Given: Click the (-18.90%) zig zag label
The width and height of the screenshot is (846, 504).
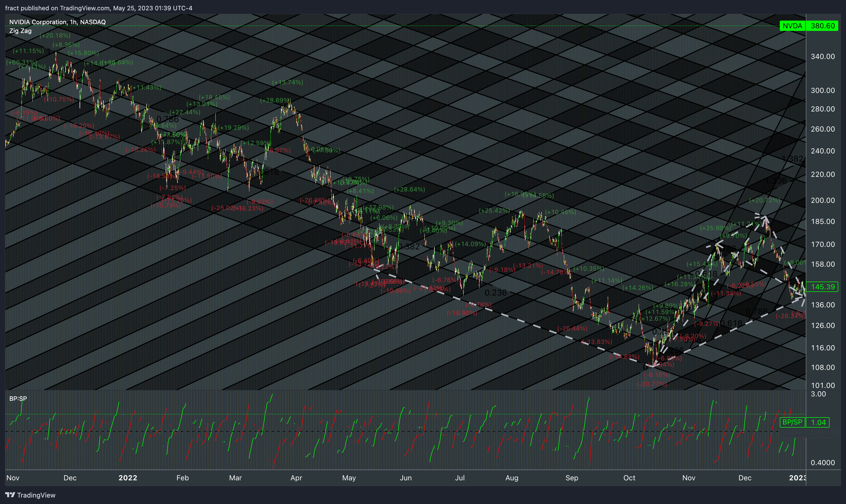Looking at the screenshot, I should pyautogui.click(x=462, y=313).
